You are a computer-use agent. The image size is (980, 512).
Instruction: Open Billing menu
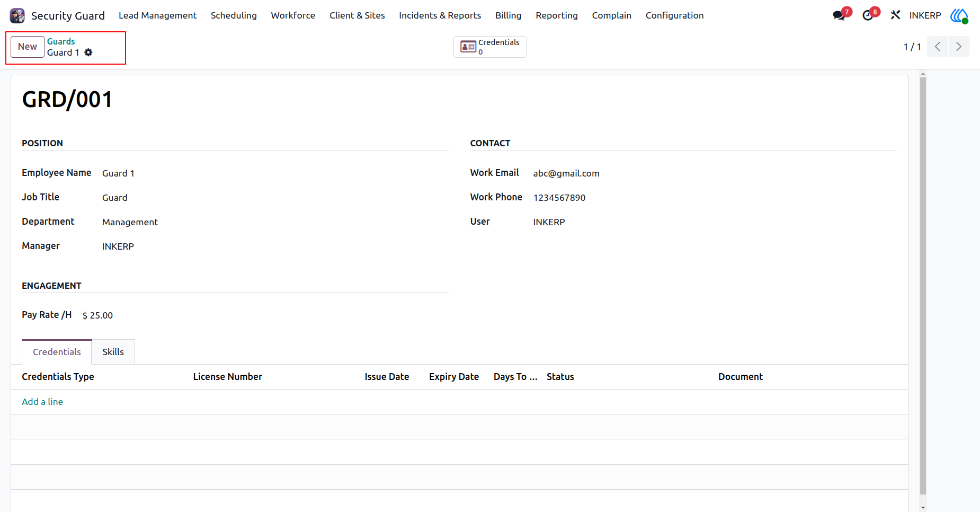click(508, 15)
